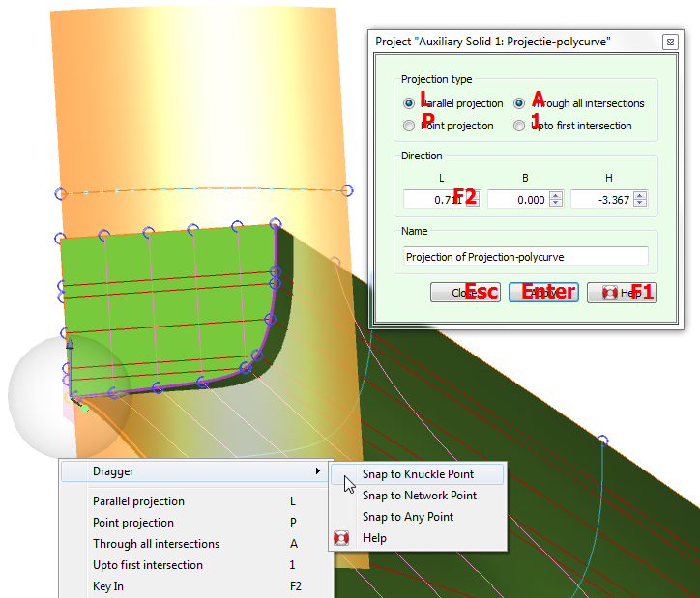Choose Snap to Network Point

coord(419,496)
